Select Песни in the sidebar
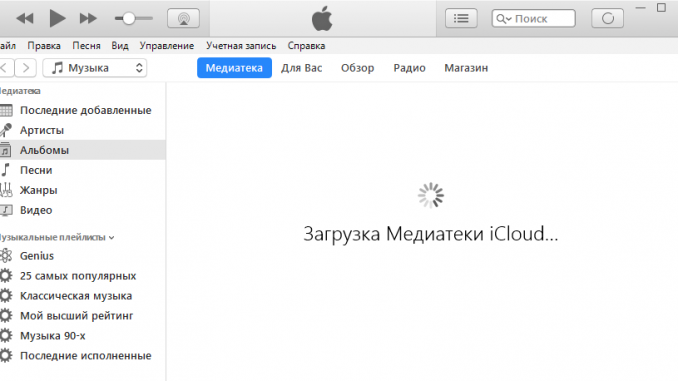This screenshot has height=381, width=678. [82, 170]
